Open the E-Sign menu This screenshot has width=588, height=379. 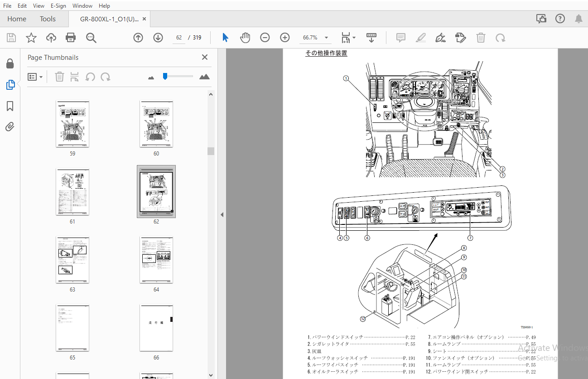click(x=58, y=5)
